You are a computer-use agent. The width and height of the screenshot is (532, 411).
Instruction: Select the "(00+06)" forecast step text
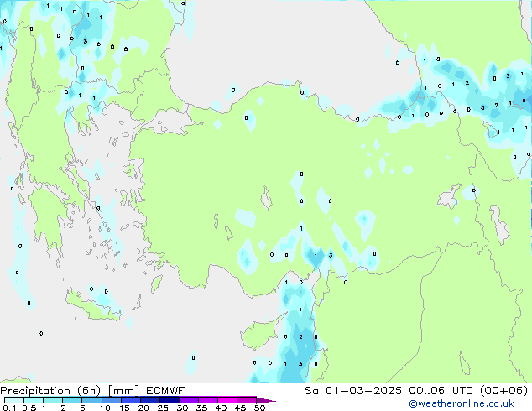(x=503, y=391)
